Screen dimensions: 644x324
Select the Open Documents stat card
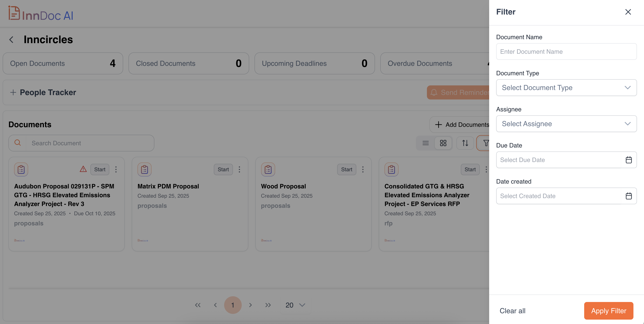(x=63, y=63)
